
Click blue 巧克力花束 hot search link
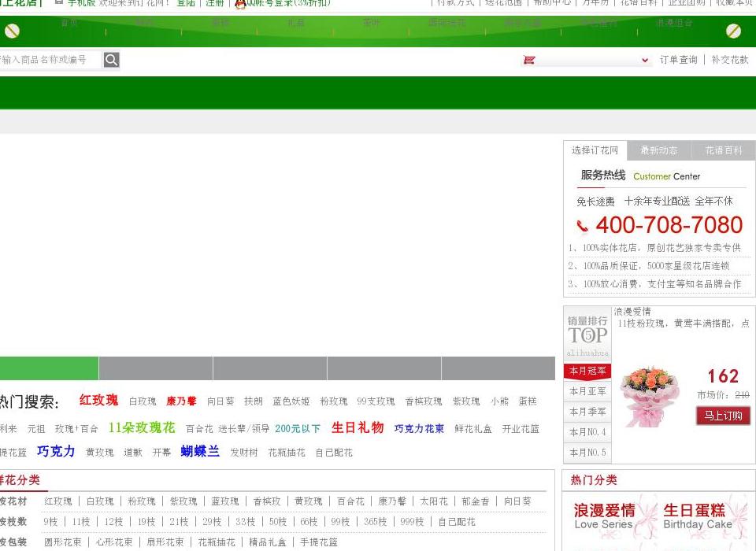tap(419, 428)
